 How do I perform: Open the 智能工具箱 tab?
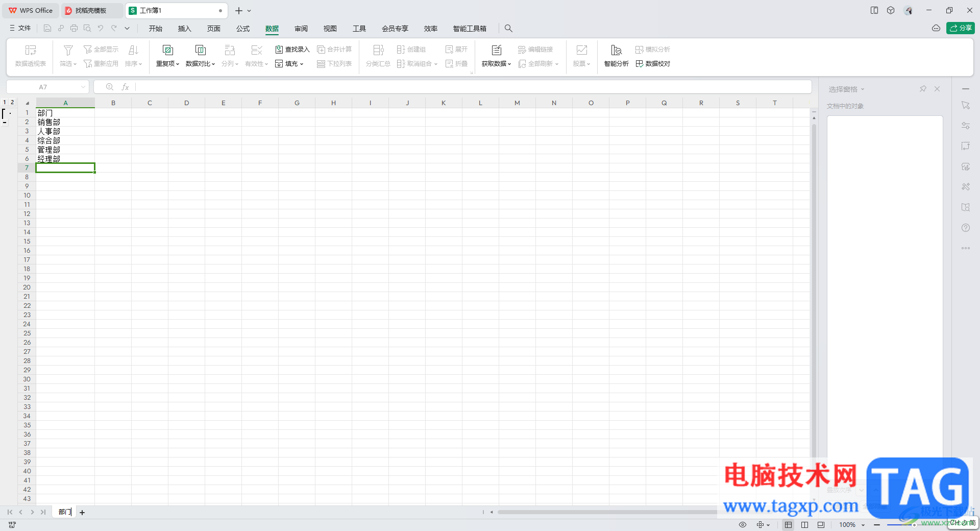(470, 29)
